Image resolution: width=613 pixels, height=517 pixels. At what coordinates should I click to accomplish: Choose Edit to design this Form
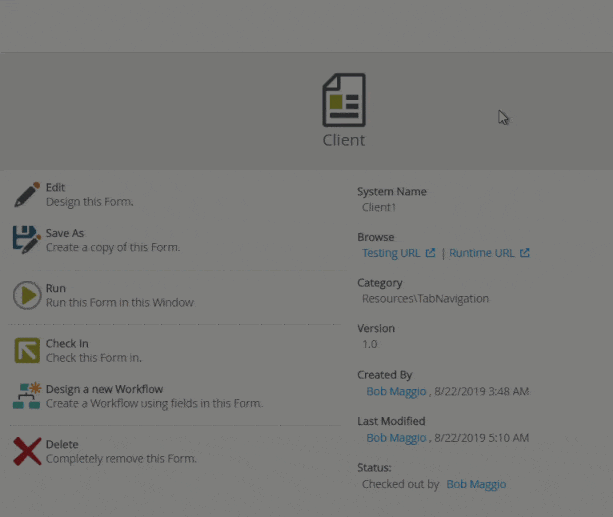[x=55, y=187]
